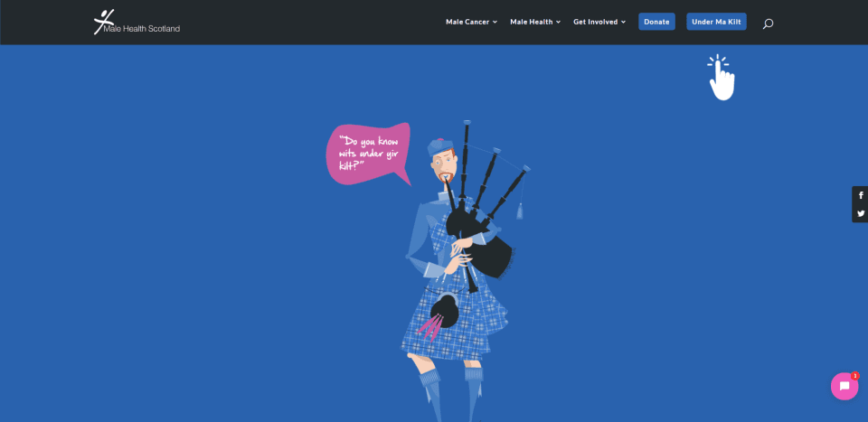Click the chat widget's red notification badge
The width and height of the screenshot is (868, 422).
click(854, 376)
